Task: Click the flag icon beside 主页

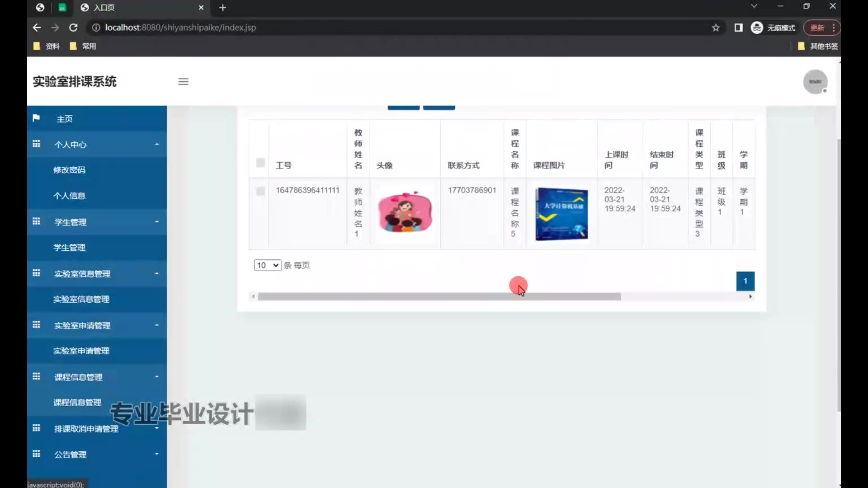Action: pos(36,118)
